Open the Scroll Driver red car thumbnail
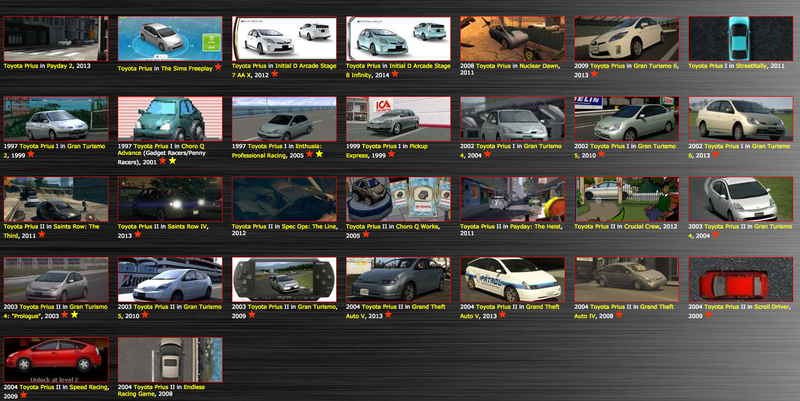 click(x=741, y=280)
